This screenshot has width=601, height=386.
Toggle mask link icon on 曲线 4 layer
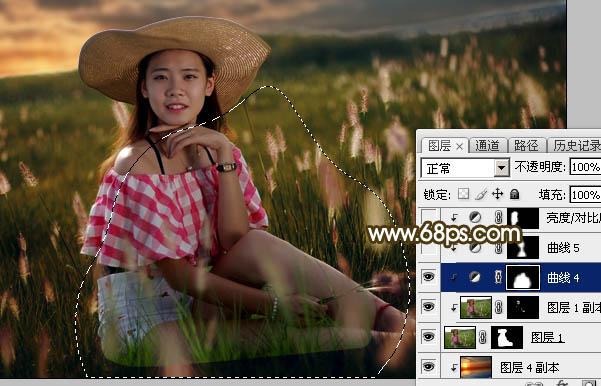coord(498,277)
